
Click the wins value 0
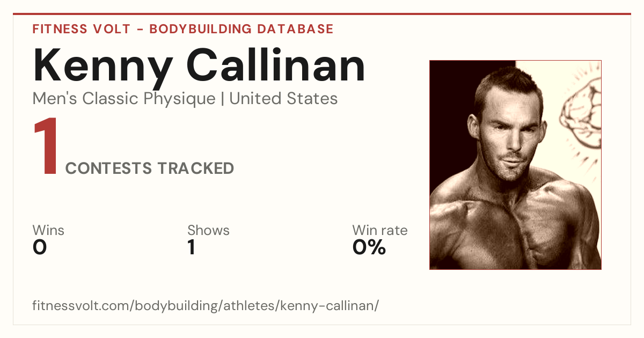[x=40, y=247]
